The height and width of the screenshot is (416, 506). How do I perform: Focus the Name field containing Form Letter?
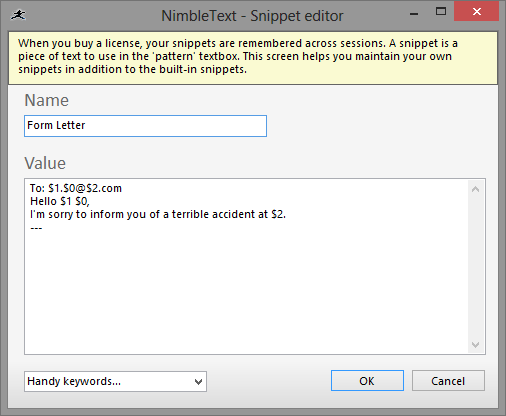coord(145,126)
